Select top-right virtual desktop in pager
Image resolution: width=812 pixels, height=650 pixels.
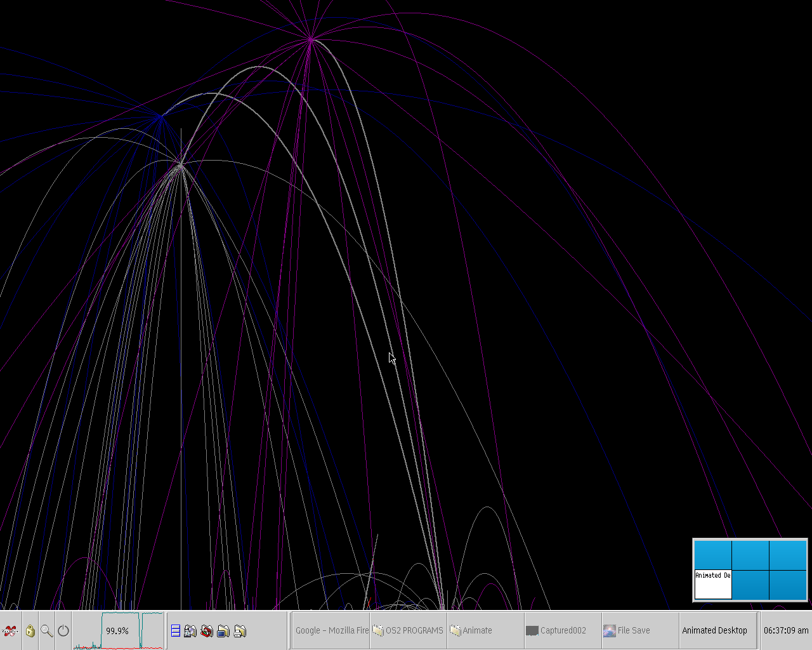click(787, 555)
